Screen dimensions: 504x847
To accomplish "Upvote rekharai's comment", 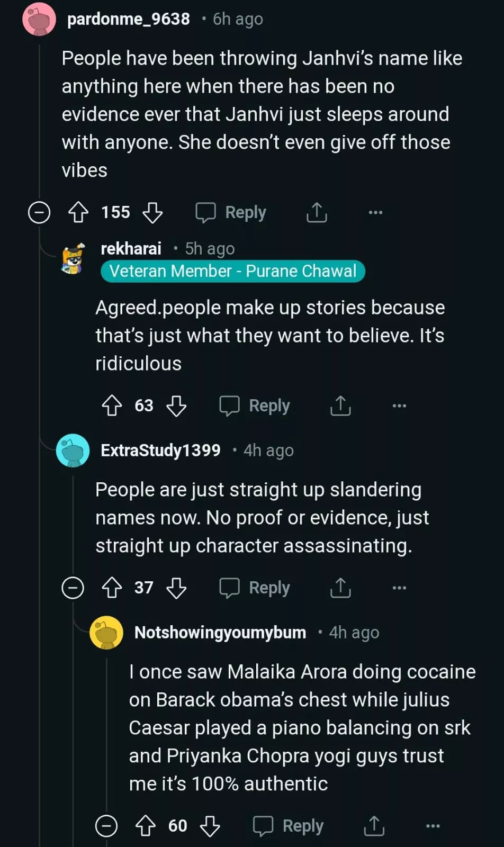I will pos(112,406).
